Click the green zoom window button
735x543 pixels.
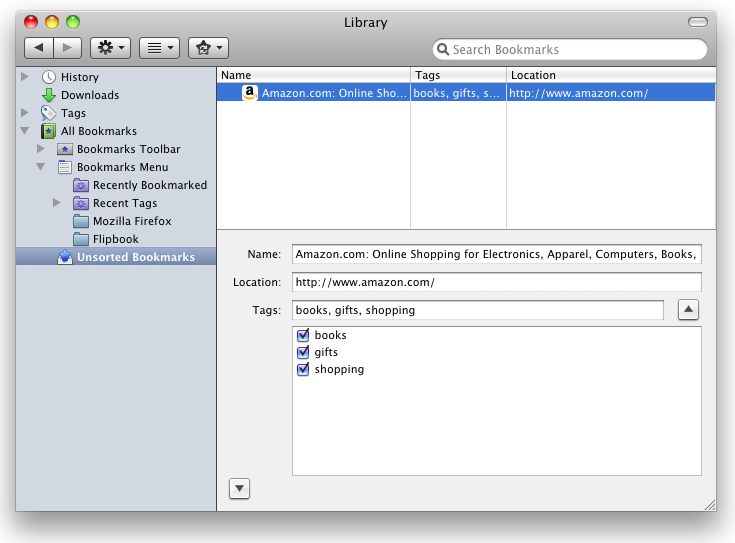[73, 22]
